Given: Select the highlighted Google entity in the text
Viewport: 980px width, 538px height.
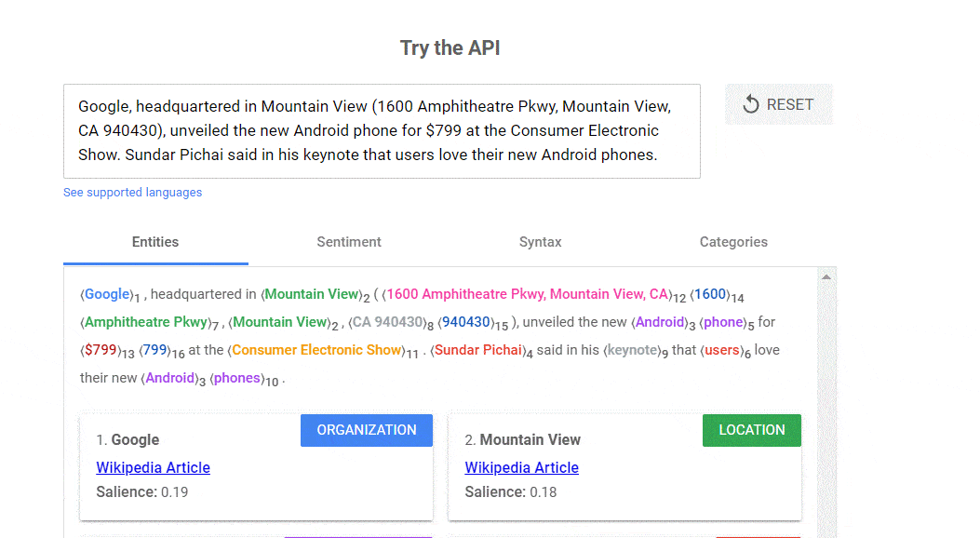Looking at the screenshot, I should pos(106,294).
